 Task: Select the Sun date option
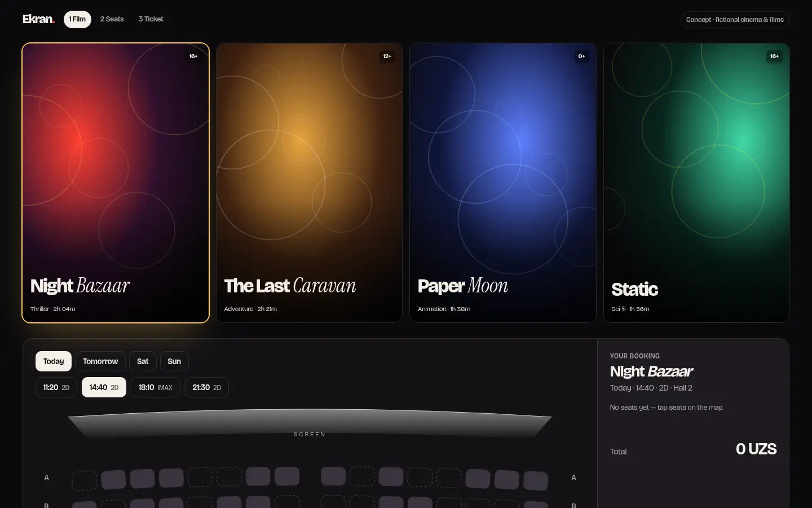174,361
